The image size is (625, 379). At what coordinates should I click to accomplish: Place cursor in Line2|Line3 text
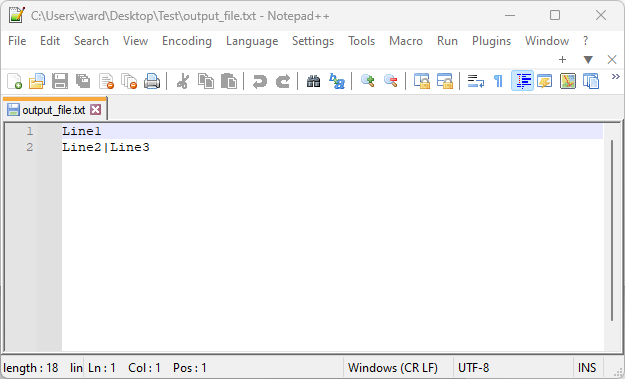[106, 147]
